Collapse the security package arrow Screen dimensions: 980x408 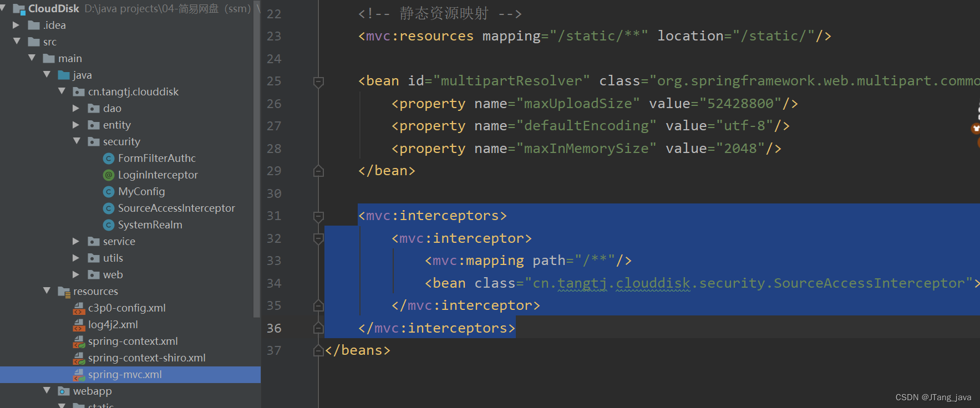tap(77, 141)
